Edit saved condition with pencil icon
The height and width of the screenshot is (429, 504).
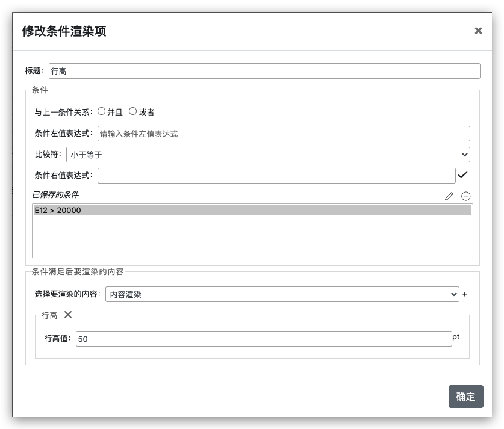click(449, 196)
